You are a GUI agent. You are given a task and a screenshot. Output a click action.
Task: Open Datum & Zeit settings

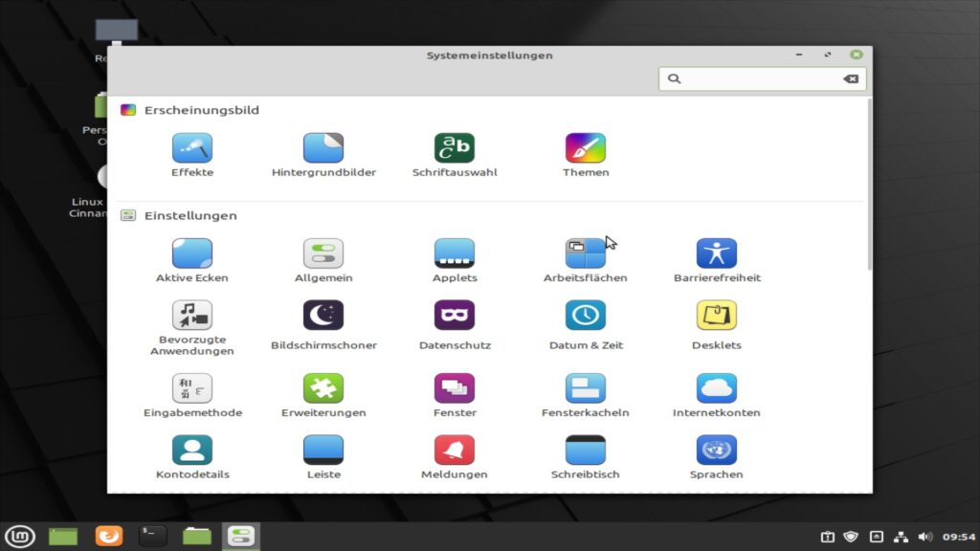(586, 325)
